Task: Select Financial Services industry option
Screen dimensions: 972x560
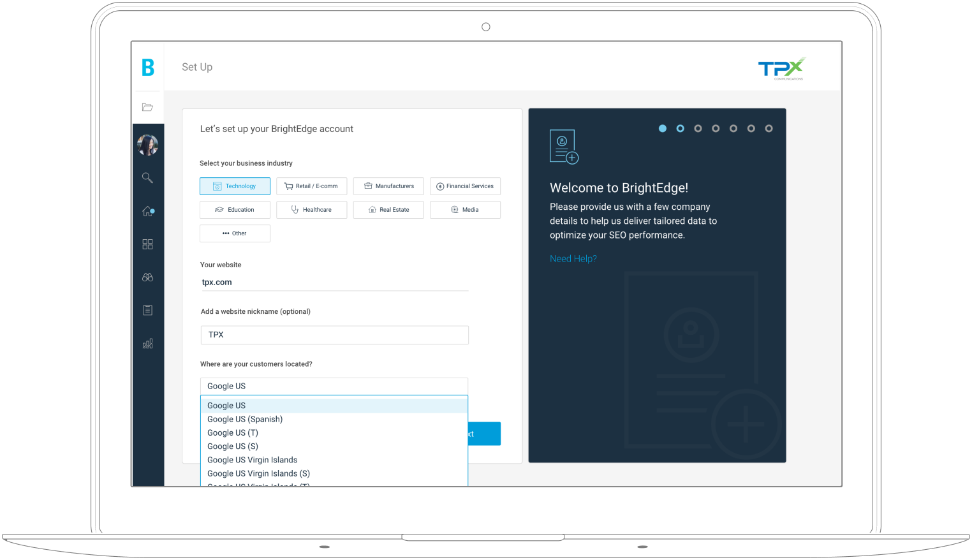Action: click(465, 186)
